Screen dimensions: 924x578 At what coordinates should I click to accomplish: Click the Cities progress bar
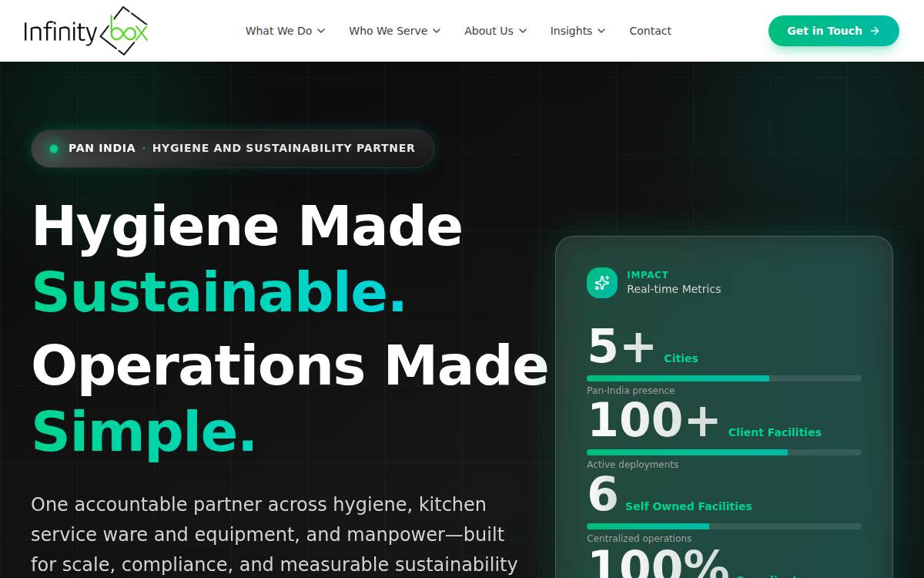tap(724, 378)
